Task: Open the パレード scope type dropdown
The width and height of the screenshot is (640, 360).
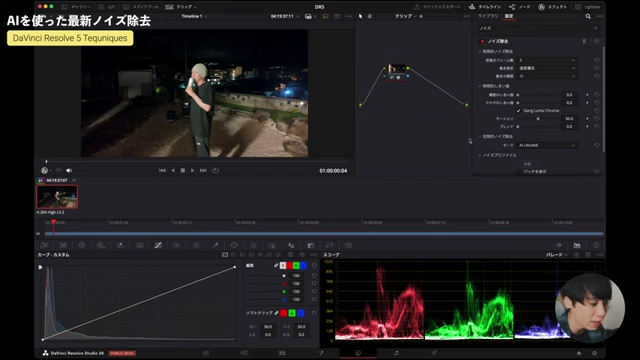Action: tap(557, 255)
